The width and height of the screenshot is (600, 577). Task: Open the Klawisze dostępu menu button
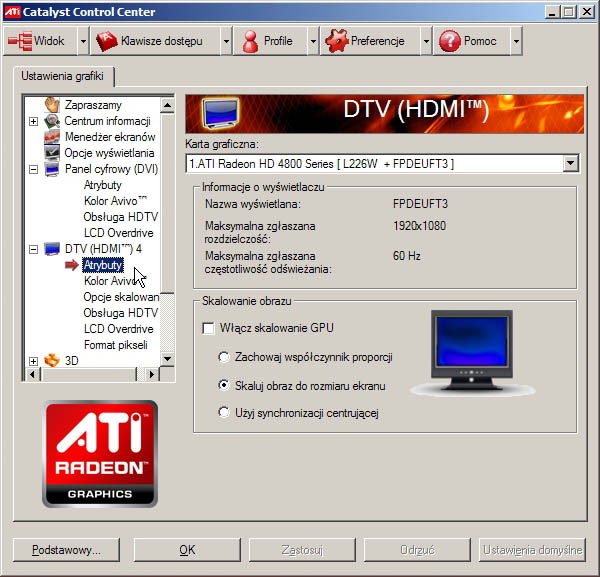(x=155, y=41)
